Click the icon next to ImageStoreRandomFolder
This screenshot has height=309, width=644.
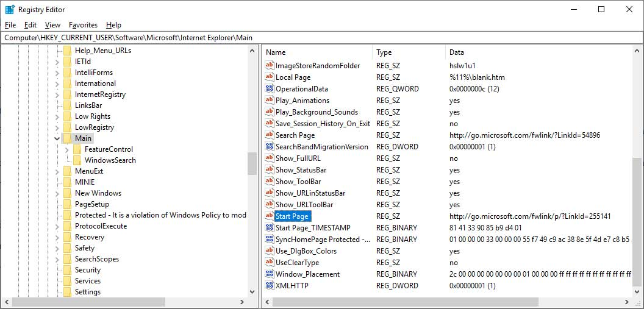(270, 65)
